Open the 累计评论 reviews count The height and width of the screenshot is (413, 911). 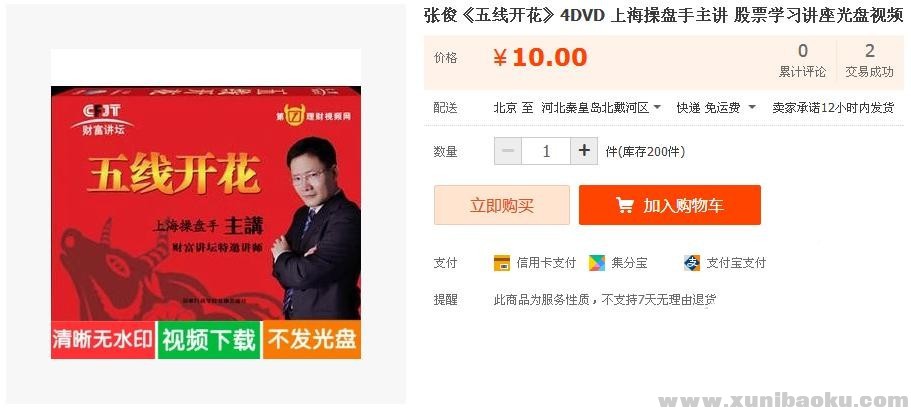[x=802, y=61]
